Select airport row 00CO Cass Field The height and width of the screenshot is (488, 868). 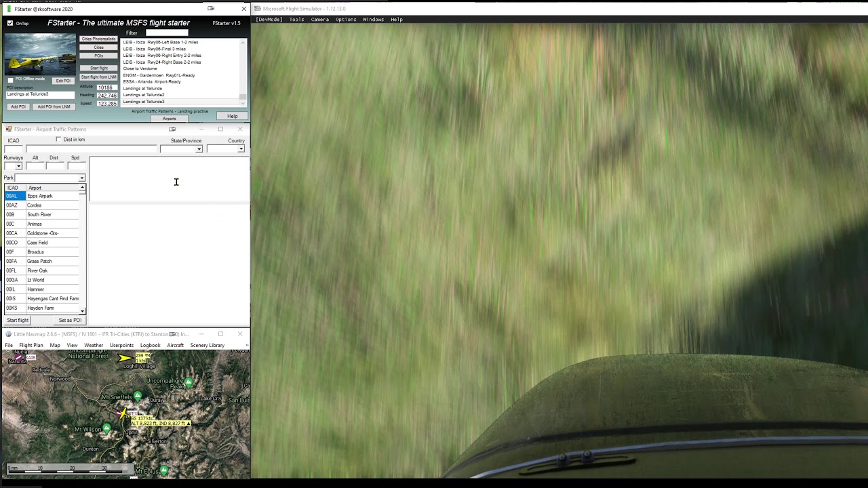(x=42, y=243)
